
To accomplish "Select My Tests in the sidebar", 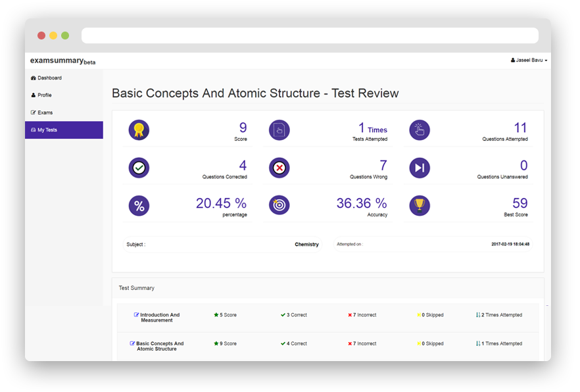I will (64, 130).
